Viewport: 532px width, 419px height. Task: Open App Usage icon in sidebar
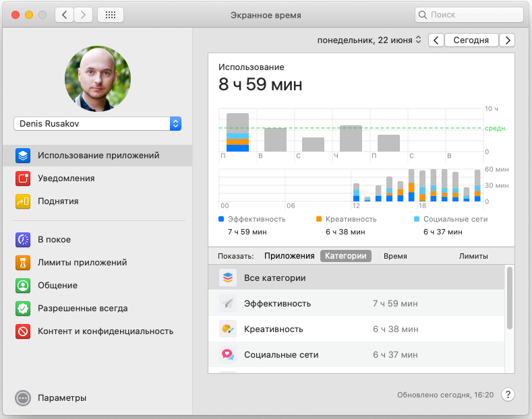click(23, 156)
